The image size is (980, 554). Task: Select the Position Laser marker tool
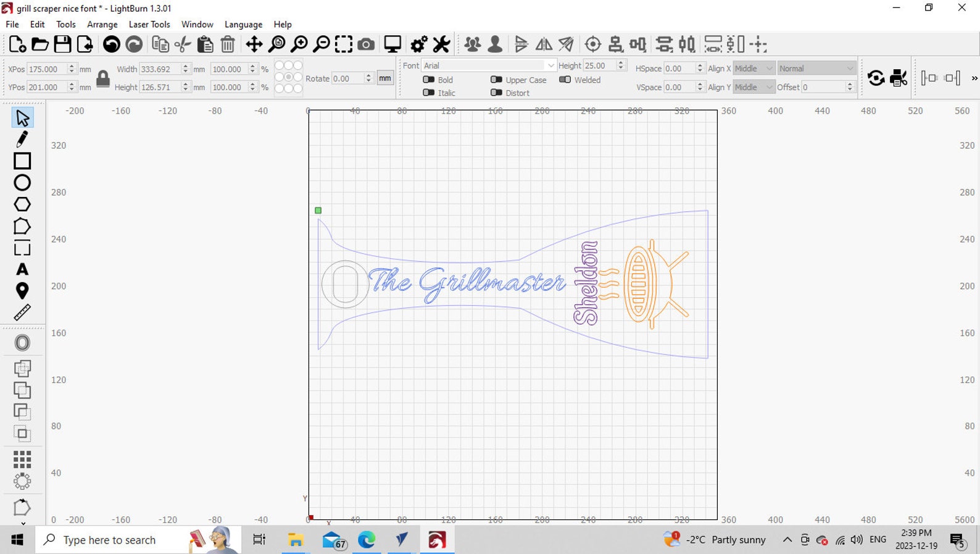(22, 291)
